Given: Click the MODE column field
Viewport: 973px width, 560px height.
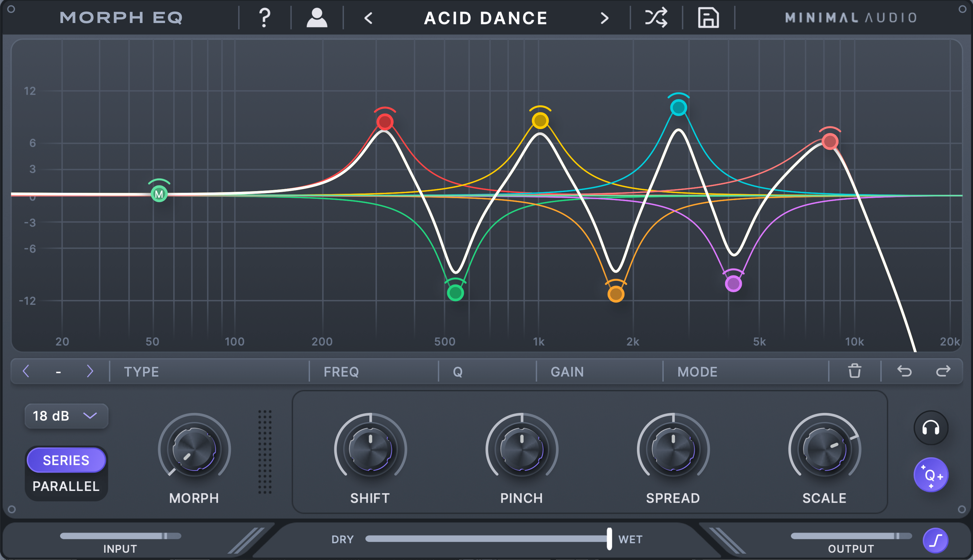Looking at the screenshot, I should coord(744,372).
